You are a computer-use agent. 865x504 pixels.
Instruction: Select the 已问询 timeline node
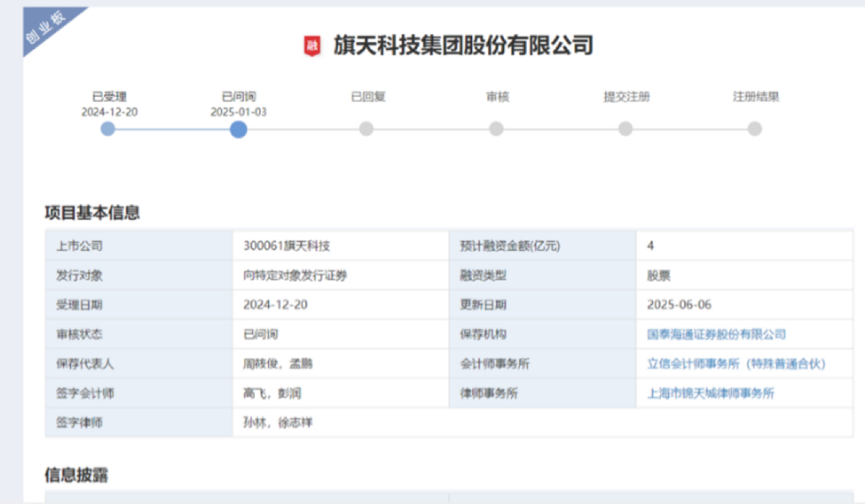click(238, 129)
